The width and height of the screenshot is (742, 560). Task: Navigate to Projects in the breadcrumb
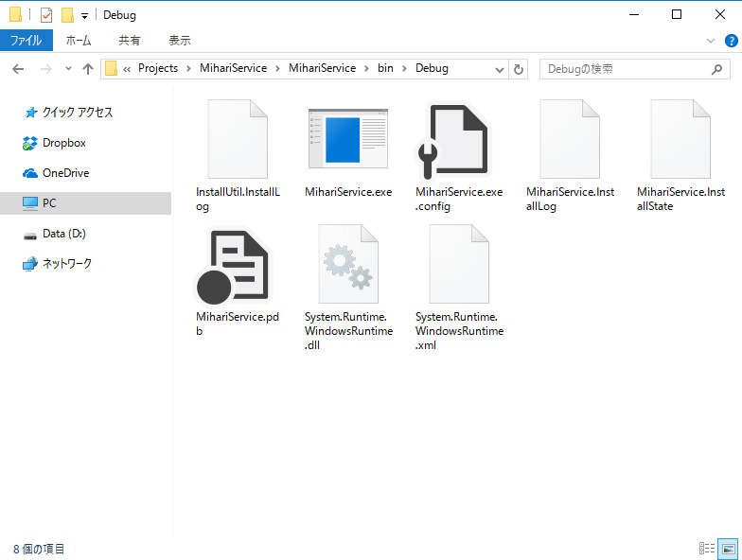pos(158,68)
